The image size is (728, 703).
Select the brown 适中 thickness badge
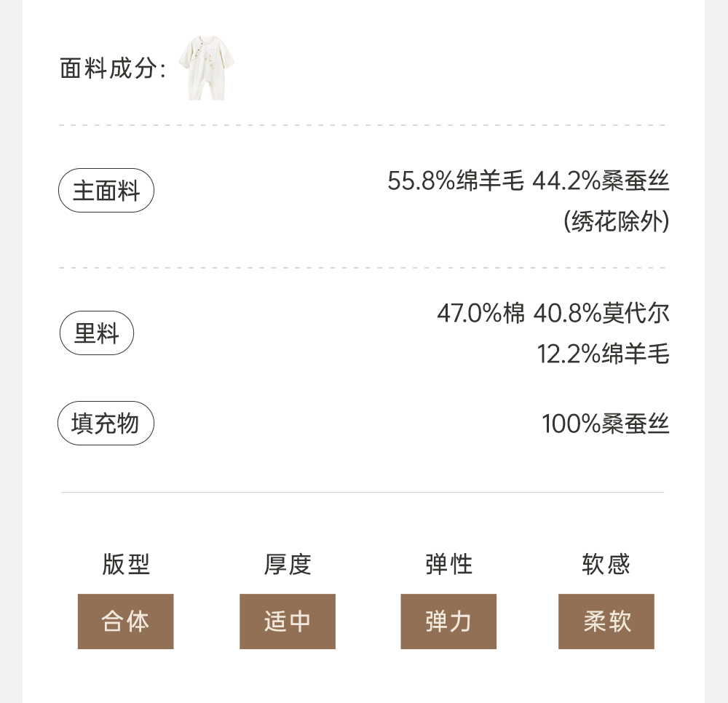pyautogui.click(x=288, y=621)
